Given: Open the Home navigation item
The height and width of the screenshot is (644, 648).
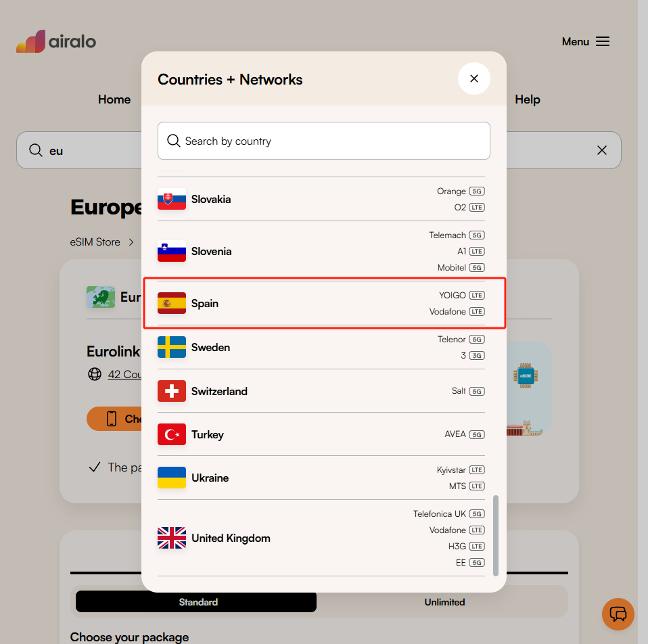Looking at the screenshot, I should [114, 99].
